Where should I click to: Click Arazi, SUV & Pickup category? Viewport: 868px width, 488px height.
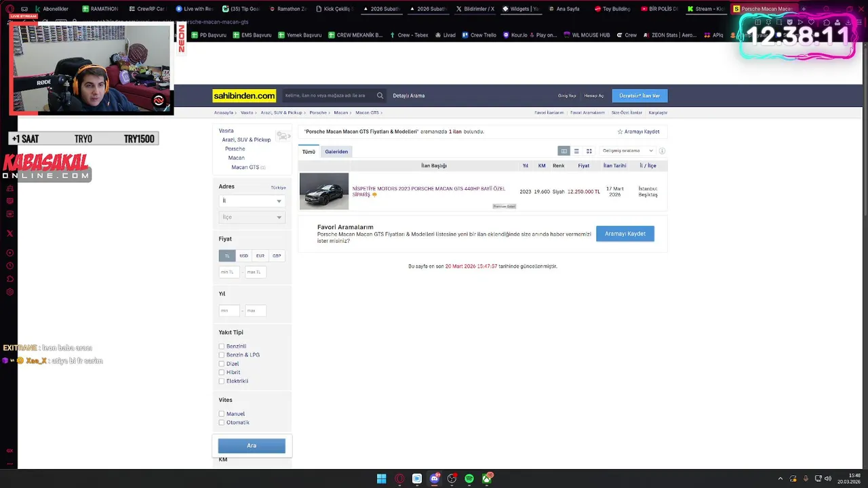[246, 140]
